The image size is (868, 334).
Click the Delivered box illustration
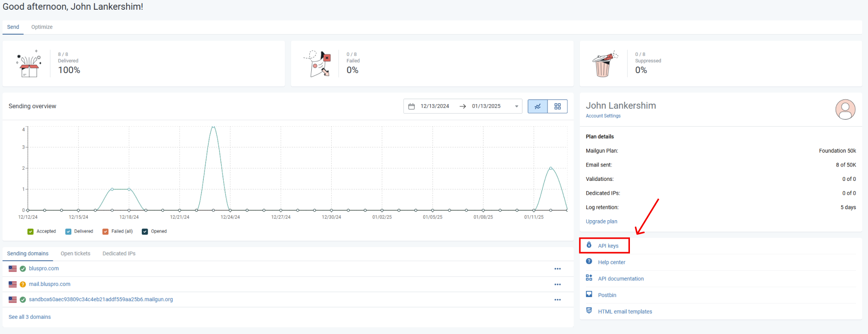[x=29, y=64]
